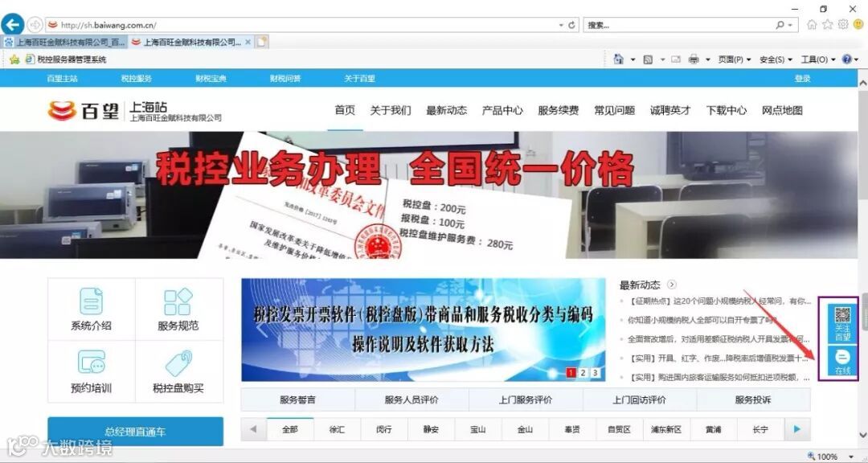Open the 网点地图 navigation item

[x=782, y=110]
